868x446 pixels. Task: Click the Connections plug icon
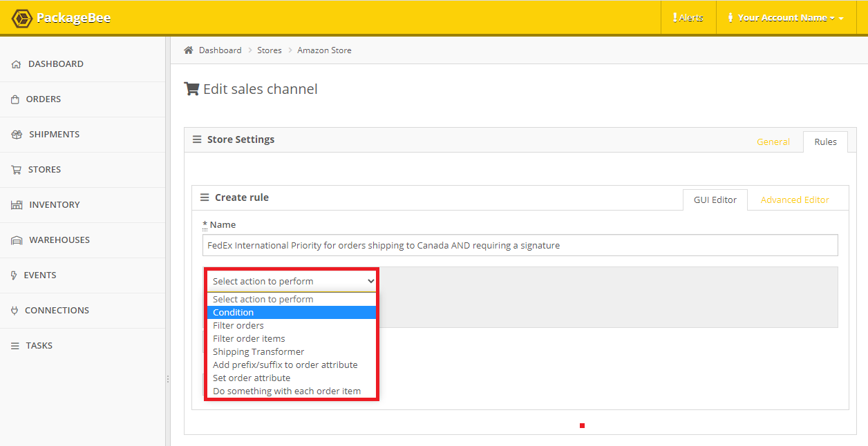tap(15, 311)
